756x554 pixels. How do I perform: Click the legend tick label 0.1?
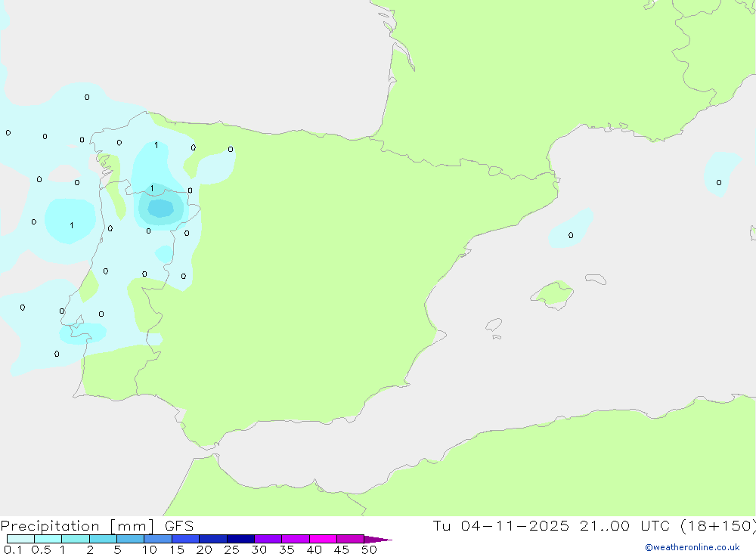[x=11, y=549]
